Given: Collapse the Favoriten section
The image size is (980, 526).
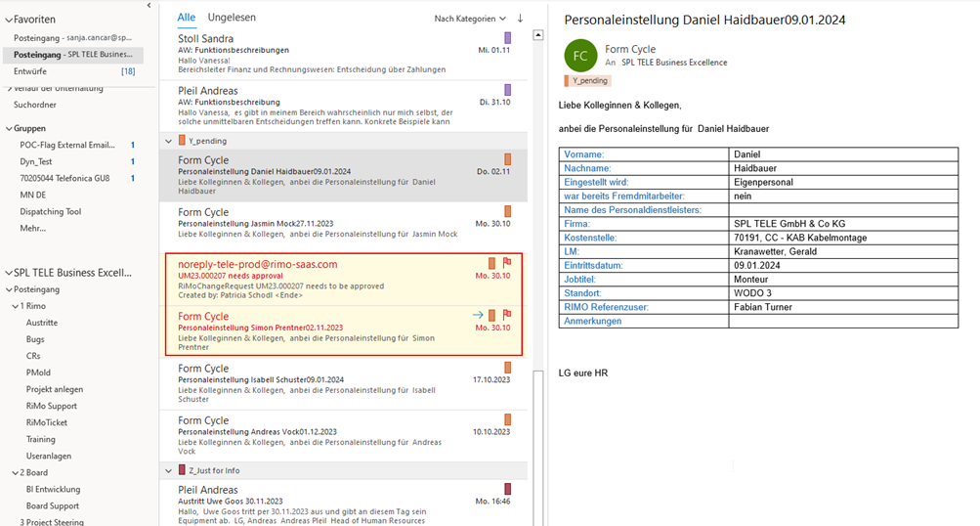Looking at the screenshot, I should pyautogui.click(x=9, y=20).
